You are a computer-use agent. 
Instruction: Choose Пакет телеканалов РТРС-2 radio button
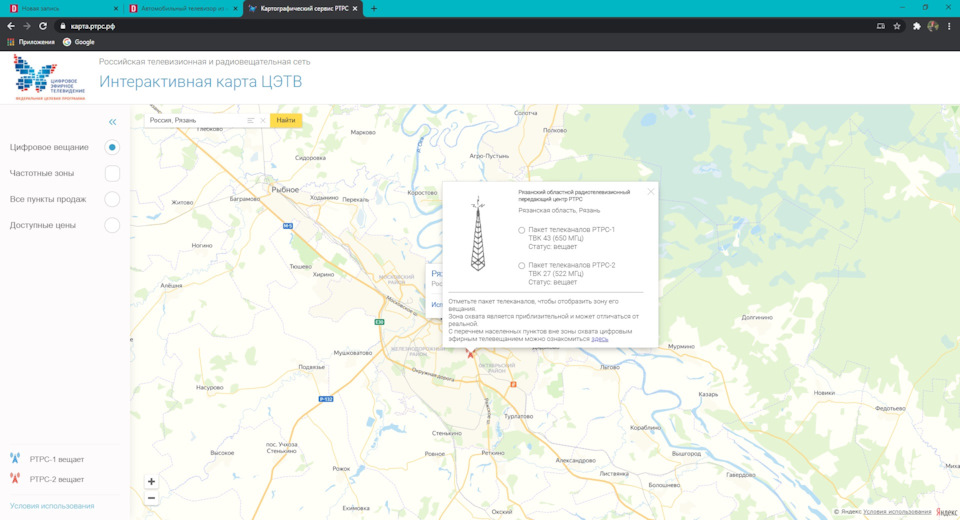click(x=522, y=266)
